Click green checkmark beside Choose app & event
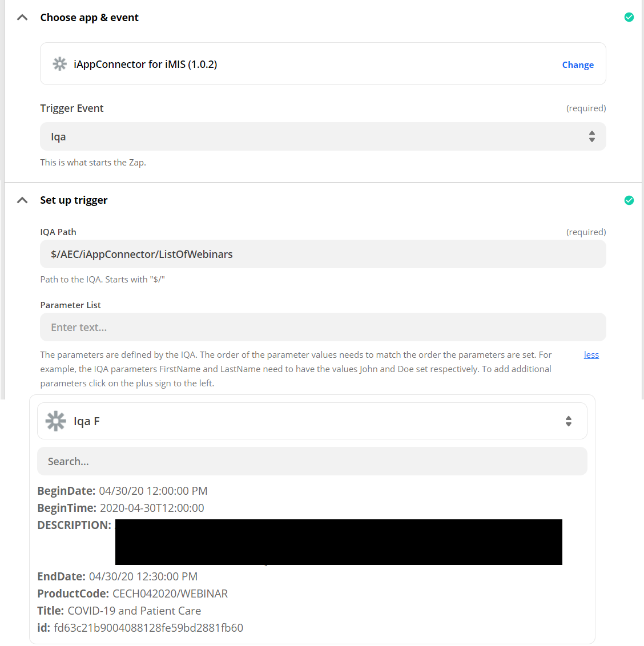 (629, 17)
